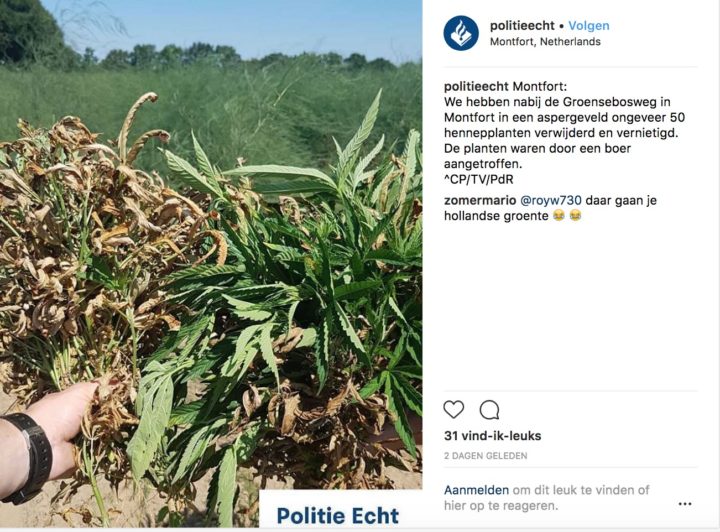Open the @royw730 mention
This screenshot has width=720, height=532.
(551, 201)
